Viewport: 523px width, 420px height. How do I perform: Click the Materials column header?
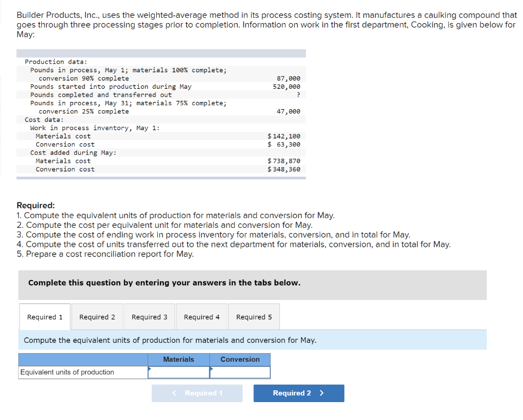pos(178,359)
